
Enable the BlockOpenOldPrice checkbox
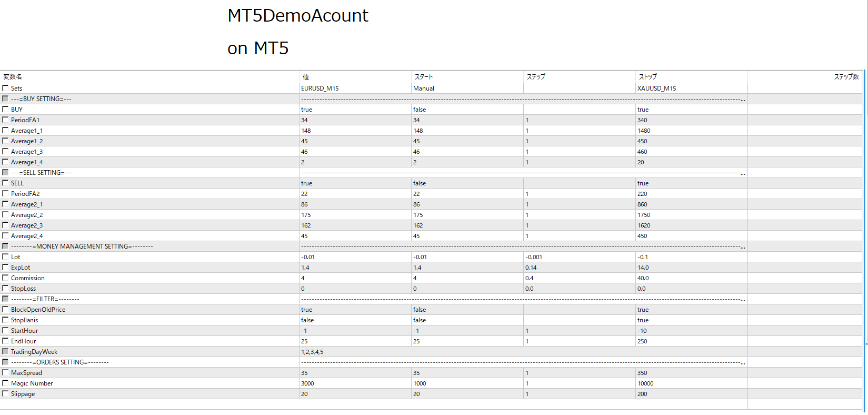click(5, 309)
